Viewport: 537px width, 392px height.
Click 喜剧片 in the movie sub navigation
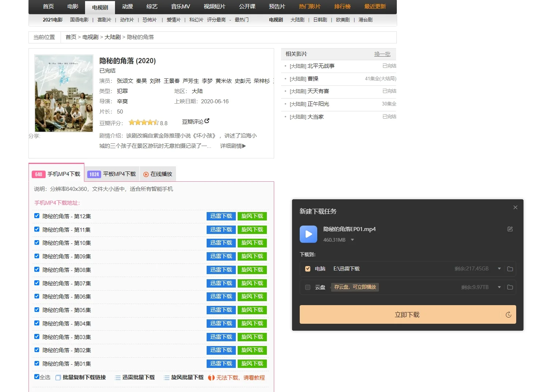[x=104, y=20]
